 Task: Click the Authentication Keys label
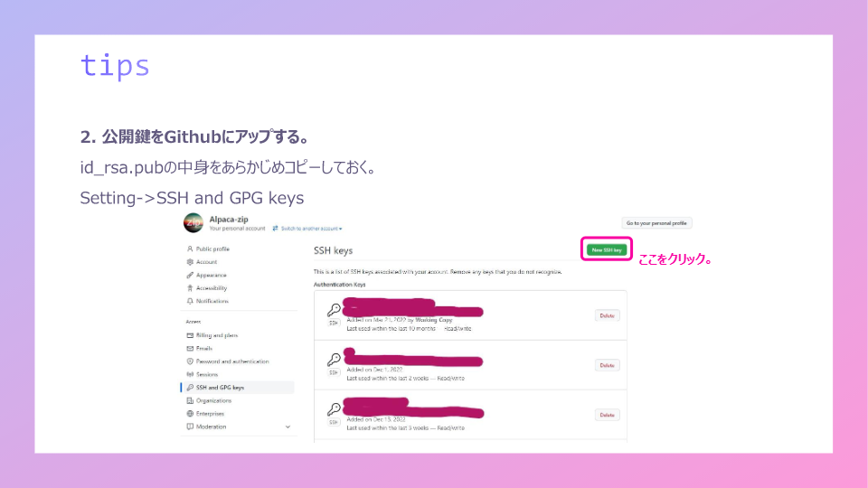[340, 285]
